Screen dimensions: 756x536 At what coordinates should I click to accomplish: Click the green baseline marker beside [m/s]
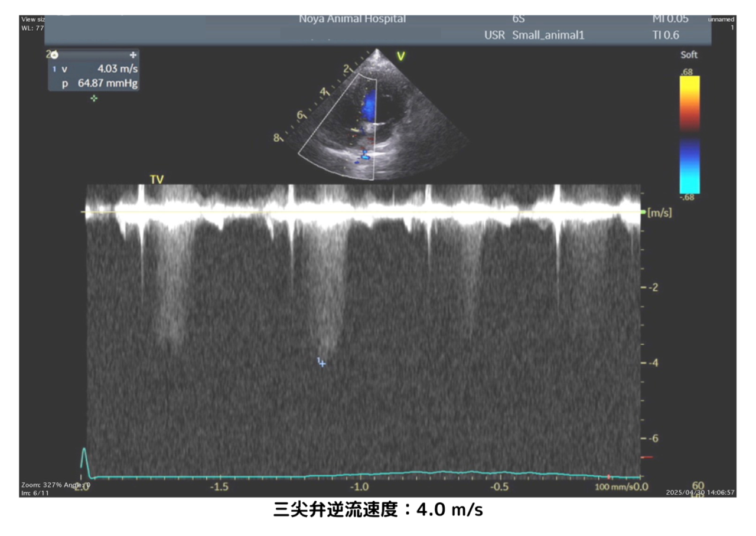coord(643,212)
